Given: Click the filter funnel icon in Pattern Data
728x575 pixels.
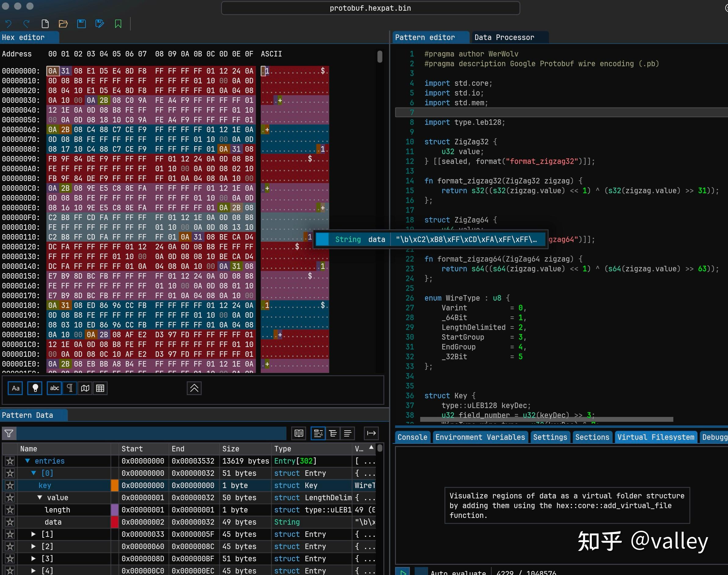Looking at the screenshot, I should (9, 433).
